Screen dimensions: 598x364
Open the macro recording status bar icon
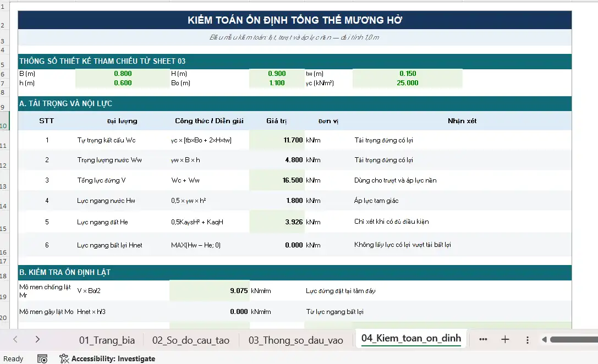click(42, 359)
